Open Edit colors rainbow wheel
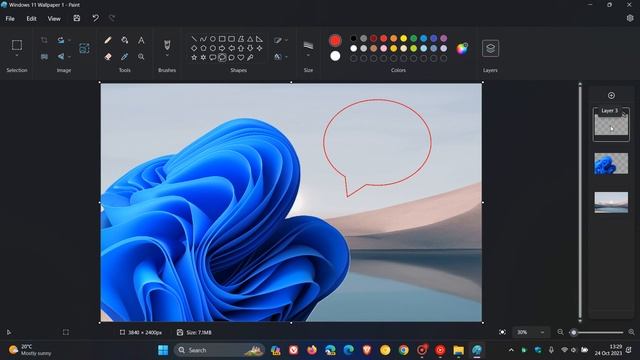 point(462,48)
